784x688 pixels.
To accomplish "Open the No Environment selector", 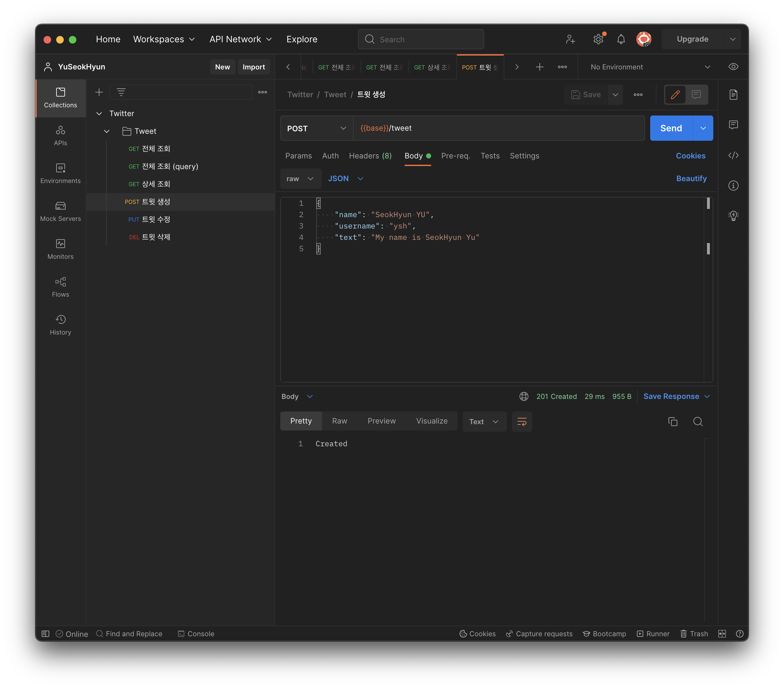I will (650, 67).
